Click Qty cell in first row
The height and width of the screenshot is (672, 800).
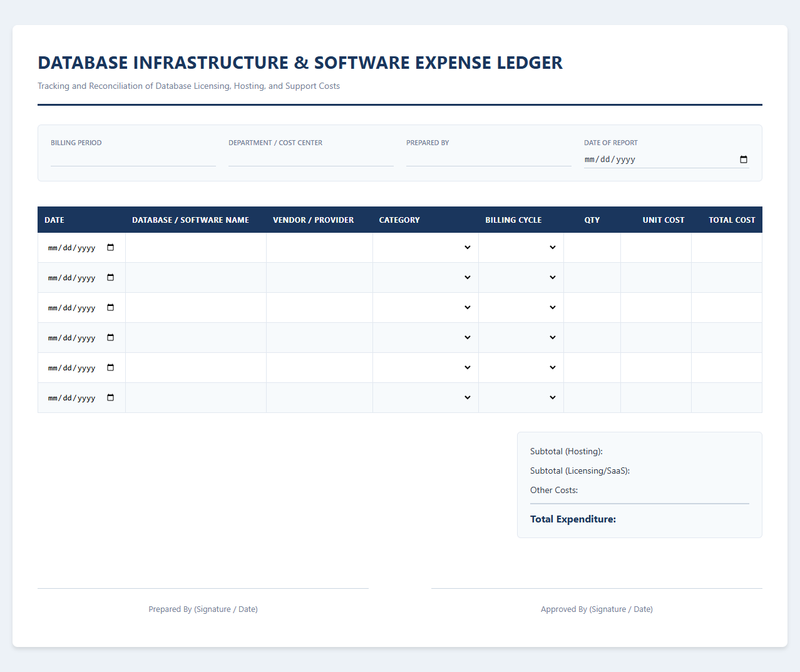click(x=592, y=248)
